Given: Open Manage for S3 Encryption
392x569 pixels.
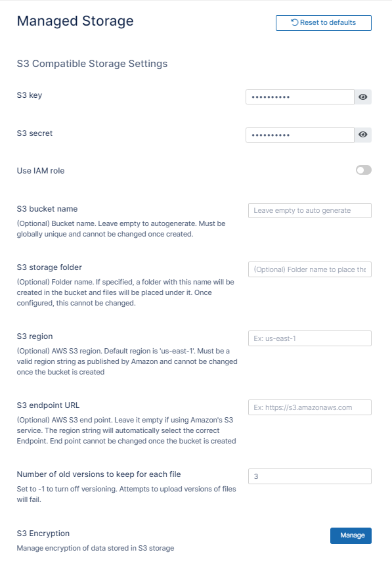Looking at the screenshot, I should coord(351,535).
